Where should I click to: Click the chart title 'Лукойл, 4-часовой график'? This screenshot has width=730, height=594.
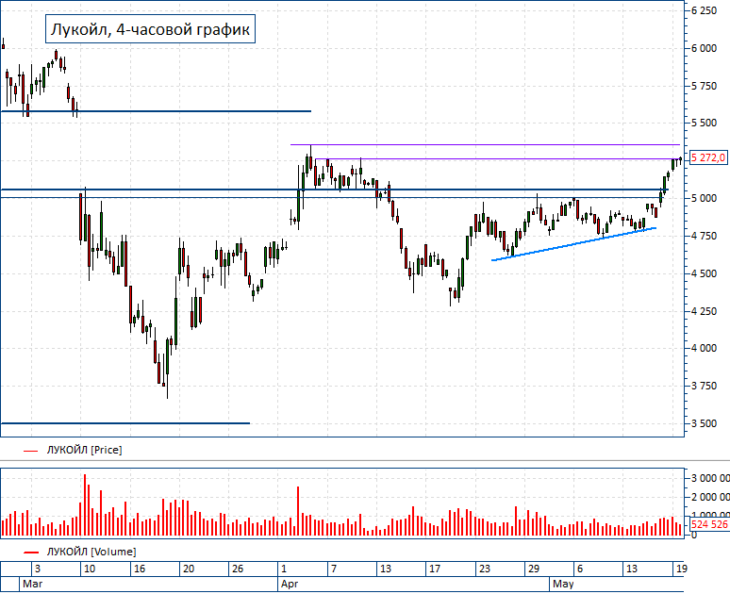pyautogui.click(x=150, y=29)
